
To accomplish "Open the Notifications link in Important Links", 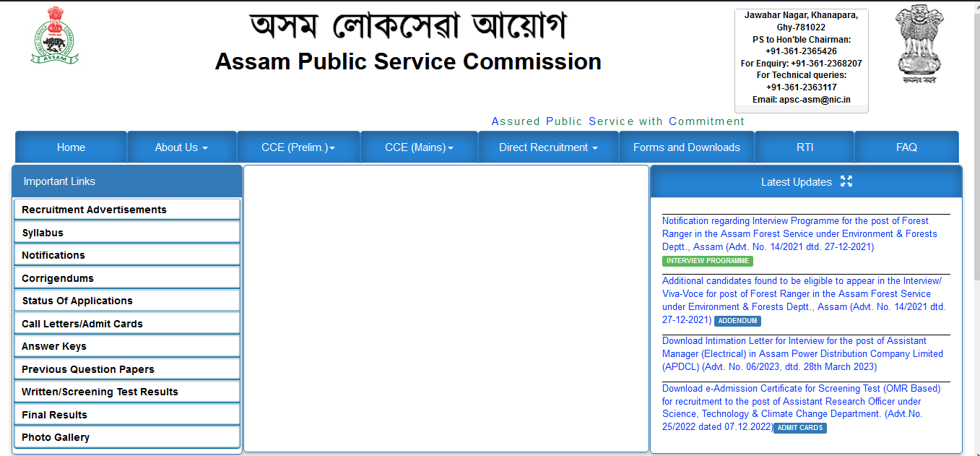I will (127, 255).
